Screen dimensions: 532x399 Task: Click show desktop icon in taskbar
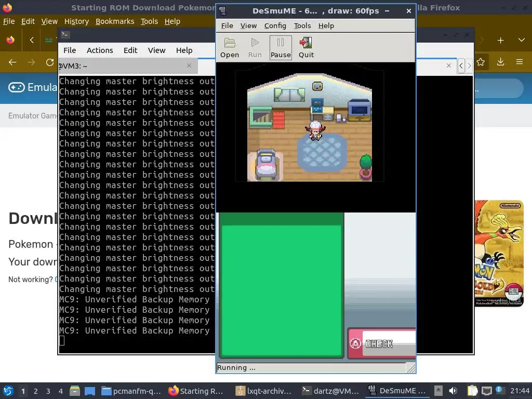89,391
